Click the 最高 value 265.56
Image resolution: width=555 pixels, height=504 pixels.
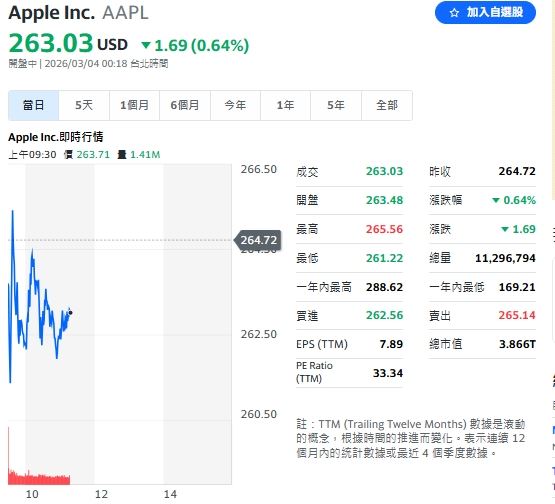click(x=384, y=229)
